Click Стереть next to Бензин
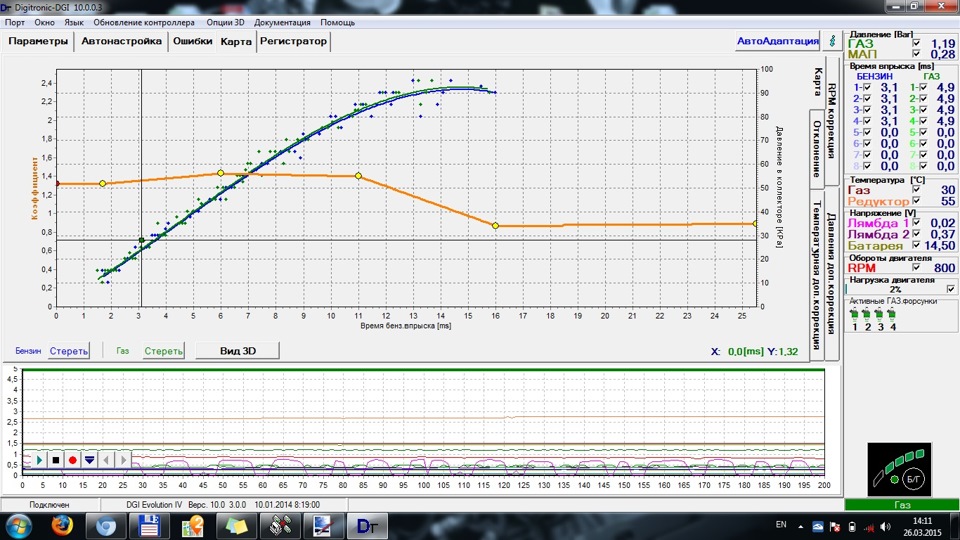 [69, 351]
